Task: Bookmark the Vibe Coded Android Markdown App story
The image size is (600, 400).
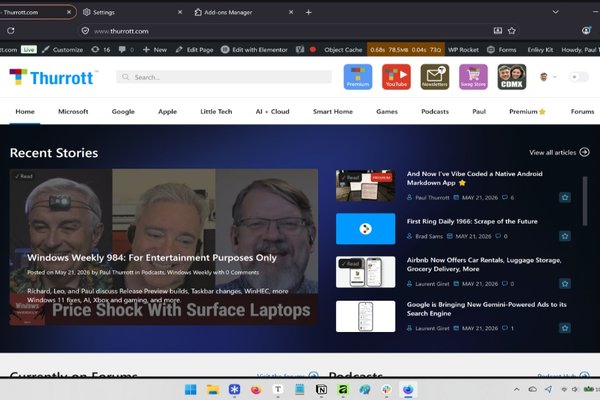Action: (x=565, y=198)
